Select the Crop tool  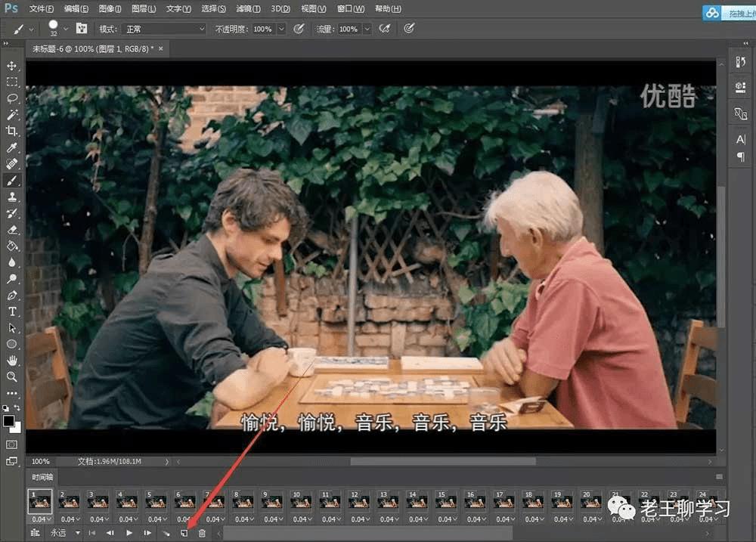[12, 131]
